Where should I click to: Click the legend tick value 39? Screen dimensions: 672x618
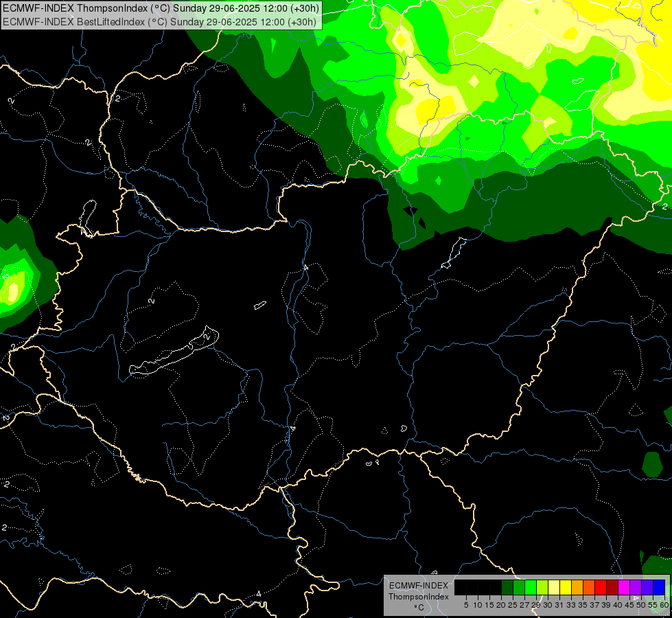606,605
